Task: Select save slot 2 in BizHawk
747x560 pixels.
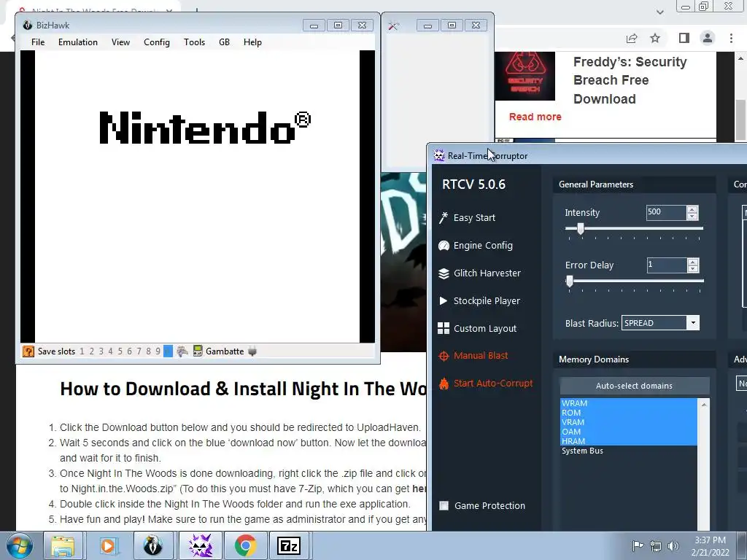Action: tap(91, 351)
